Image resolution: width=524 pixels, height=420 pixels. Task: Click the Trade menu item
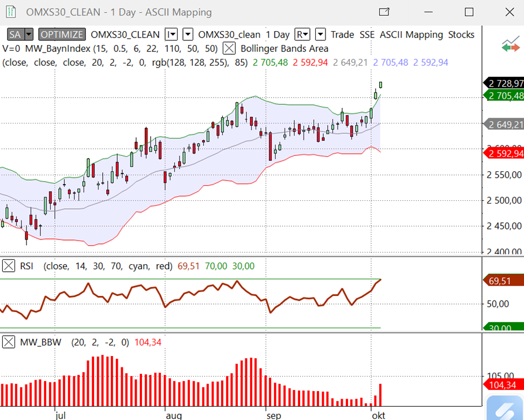pyautogui.click(x=342, y=35)
